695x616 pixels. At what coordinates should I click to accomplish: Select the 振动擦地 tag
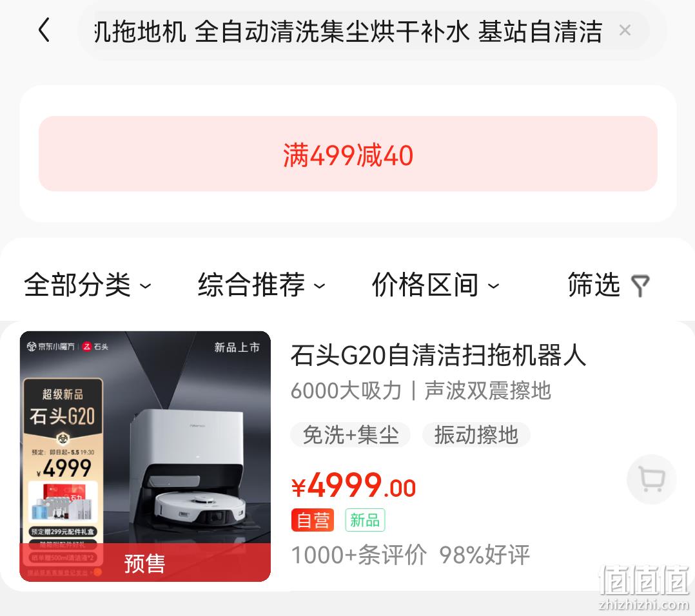coord(476,435)
